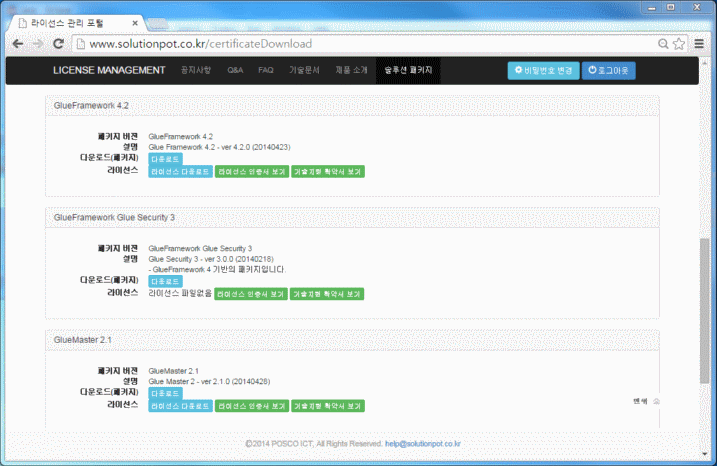Select the 솔루션 패키지 menu item
The height and width of the screenshot is (466, 717).
click(408, 70)
